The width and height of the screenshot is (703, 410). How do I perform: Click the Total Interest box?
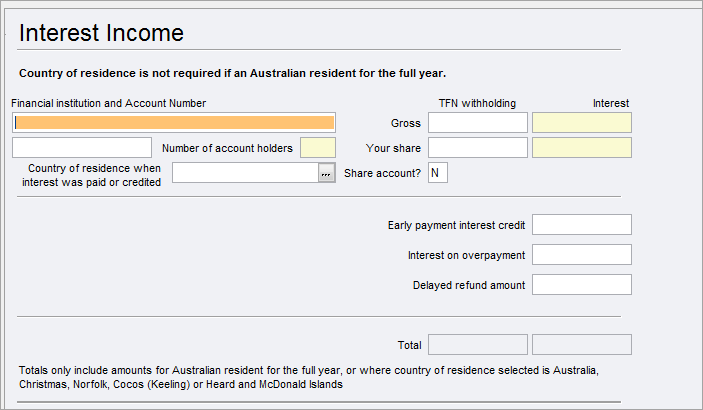(581, 345)
